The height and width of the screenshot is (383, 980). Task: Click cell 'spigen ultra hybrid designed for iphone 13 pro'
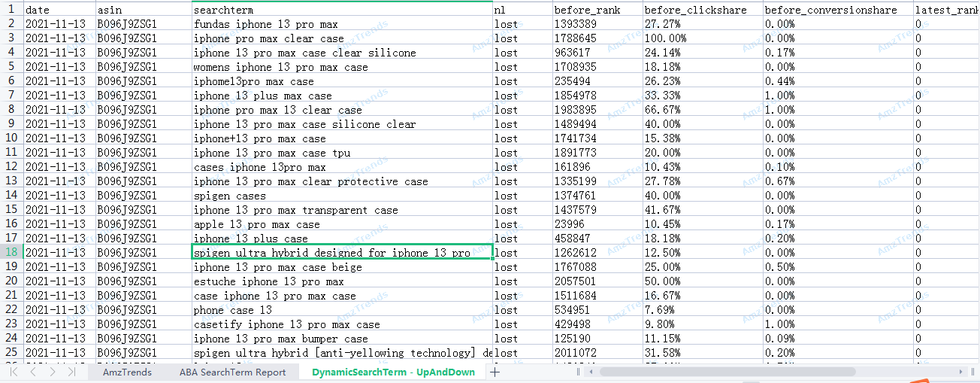click(x=342, y=253)
